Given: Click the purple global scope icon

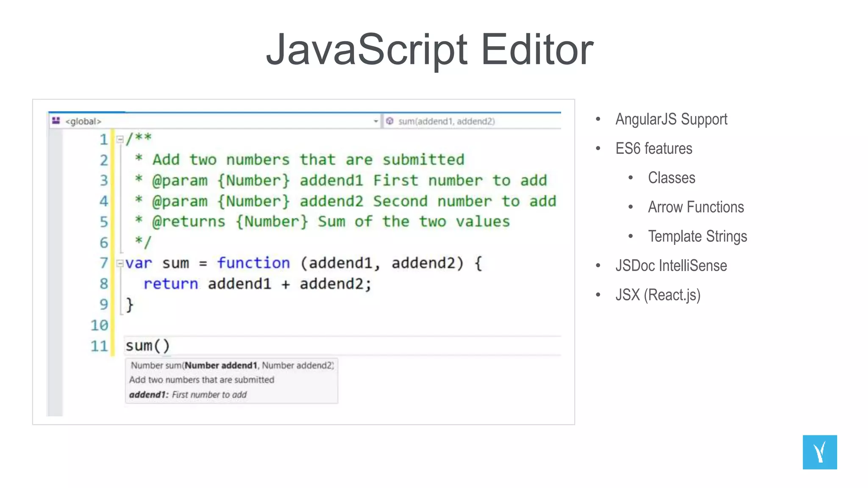Looking at the screenshot, I should tap(56, 121).
